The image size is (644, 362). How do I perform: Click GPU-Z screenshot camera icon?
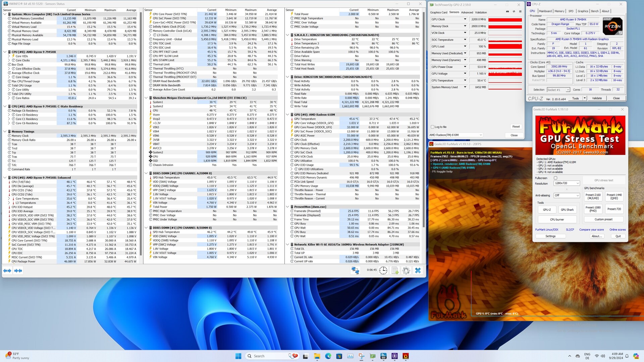(x=507, y=12)
